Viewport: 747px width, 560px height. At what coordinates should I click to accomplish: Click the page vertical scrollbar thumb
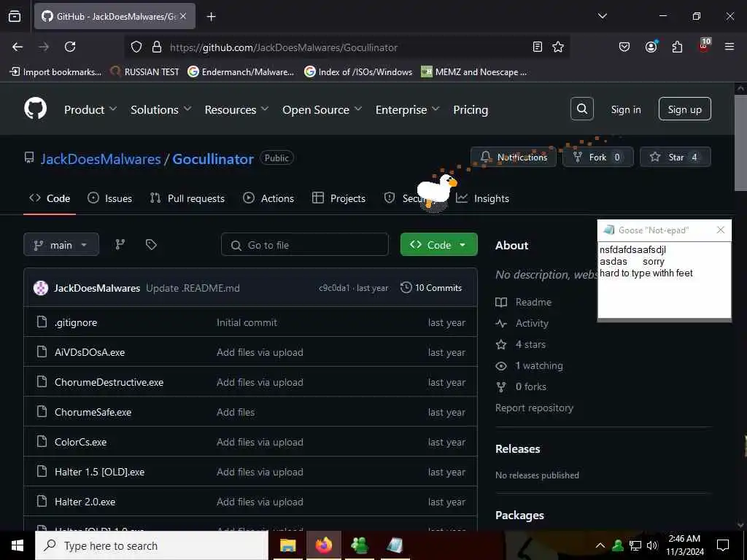[740, 143]
